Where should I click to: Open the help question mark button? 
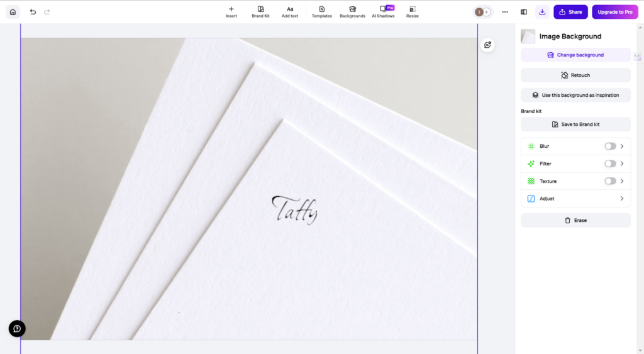click(x=17, y=328)
